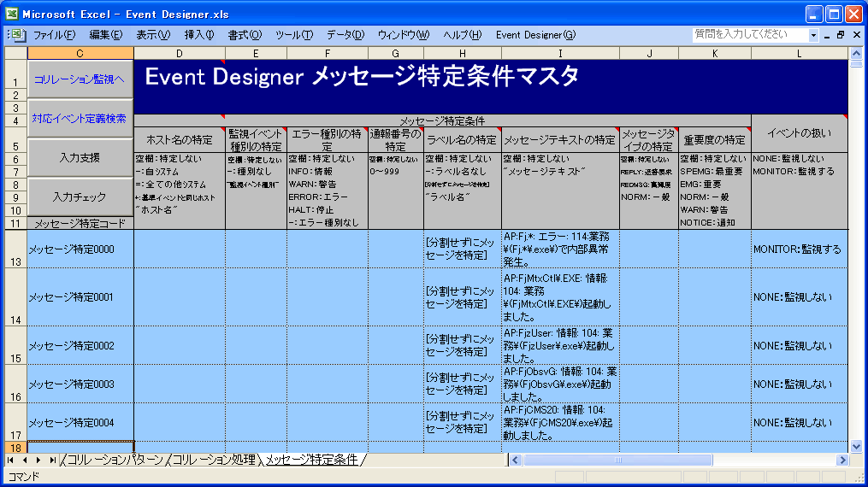Select the メッセージ特定条件 sheet tab
This screenshot has width=868, height=487.
pyautogui.click(x=311, y=460)
